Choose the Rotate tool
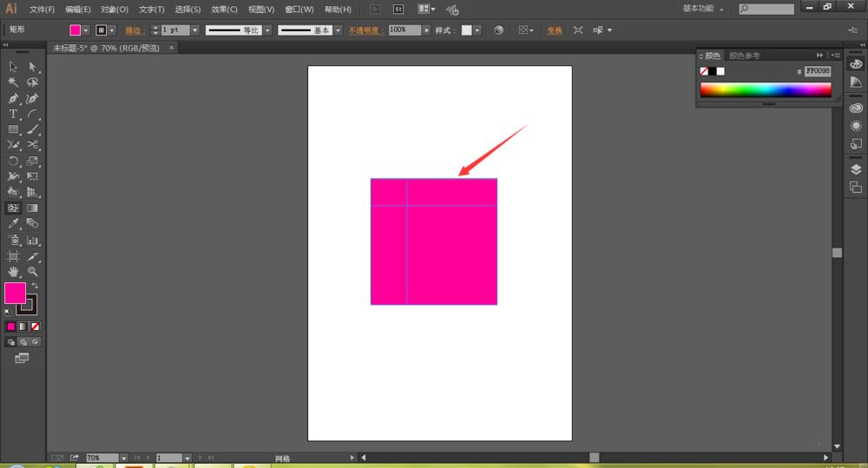Screen dimensions: 868x468 click(x=13, y=161)
